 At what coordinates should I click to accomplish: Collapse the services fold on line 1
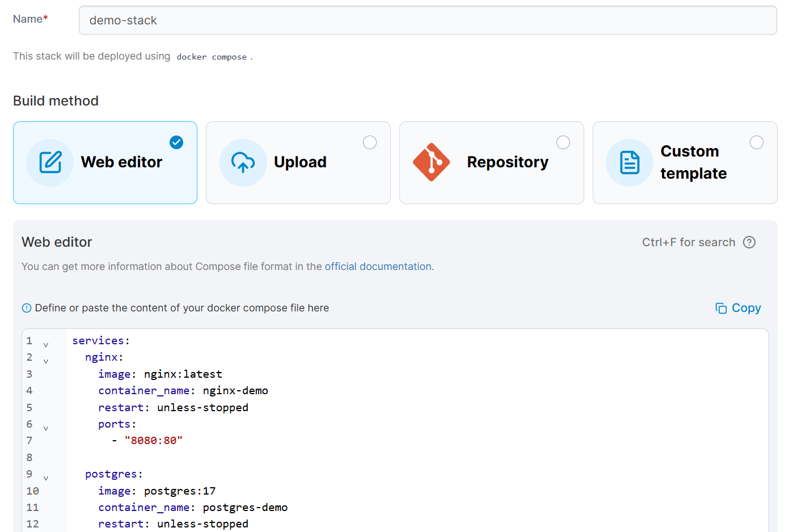(46, 344)
